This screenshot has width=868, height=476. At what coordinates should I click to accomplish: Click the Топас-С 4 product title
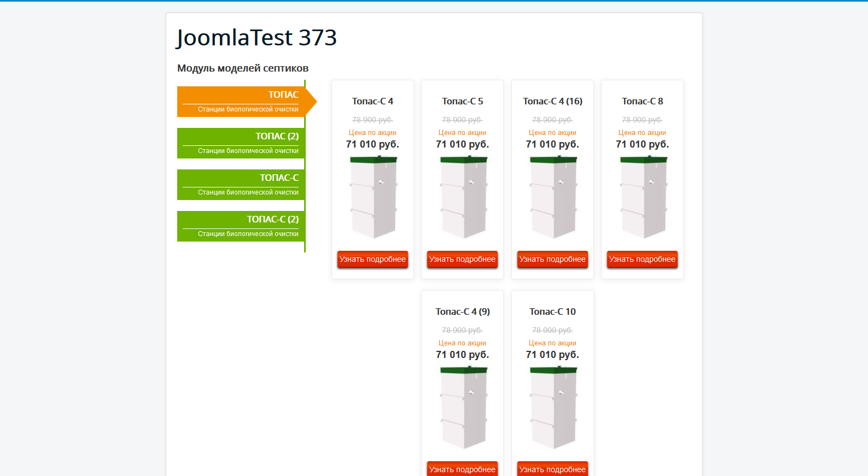(x=372, y=101)
